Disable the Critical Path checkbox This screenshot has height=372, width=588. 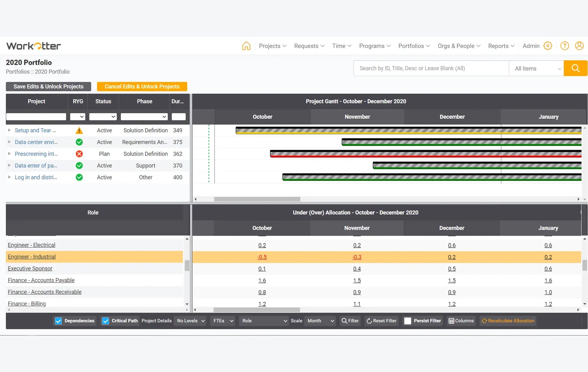tap(105, 321)
